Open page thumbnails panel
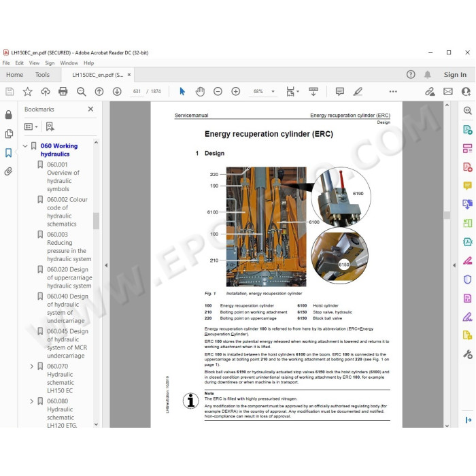 click(9, 133)
